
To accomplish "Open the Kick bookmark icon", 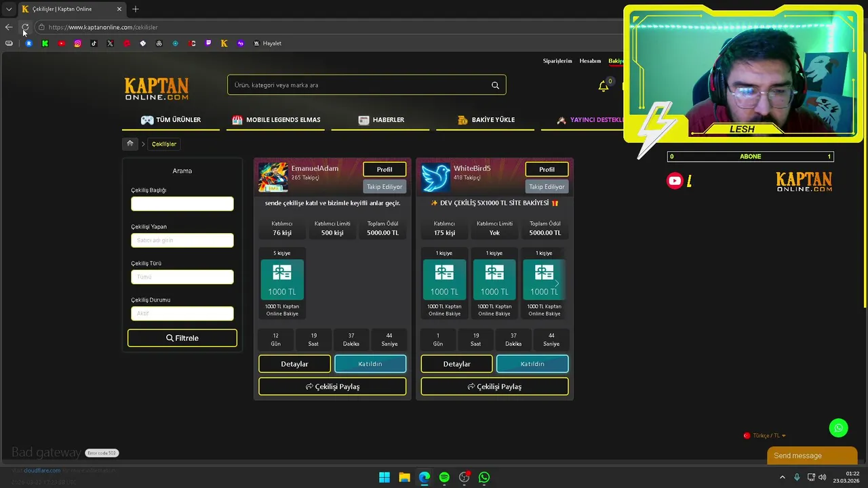I will (45, 43).
